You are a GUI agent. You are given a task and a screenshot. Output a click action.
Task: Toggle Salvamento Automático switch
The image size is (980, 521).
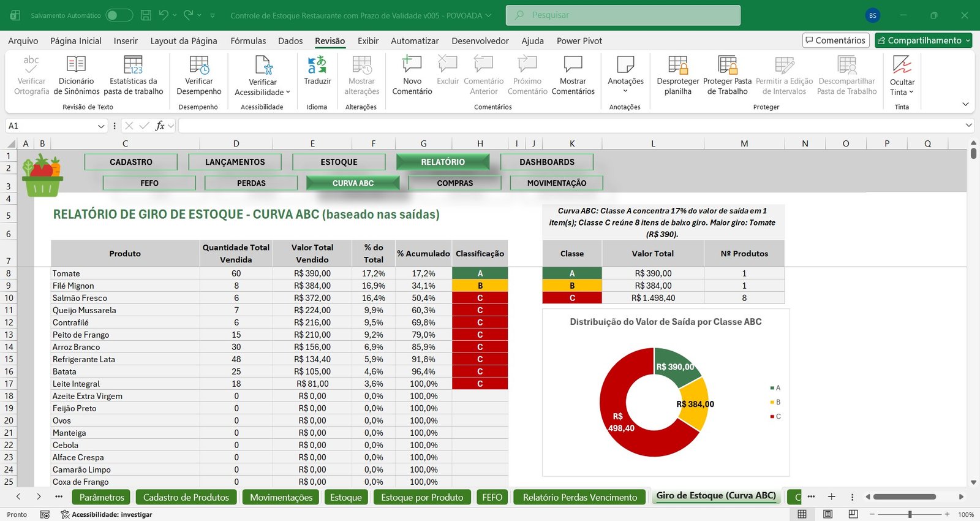coord(119,15)
